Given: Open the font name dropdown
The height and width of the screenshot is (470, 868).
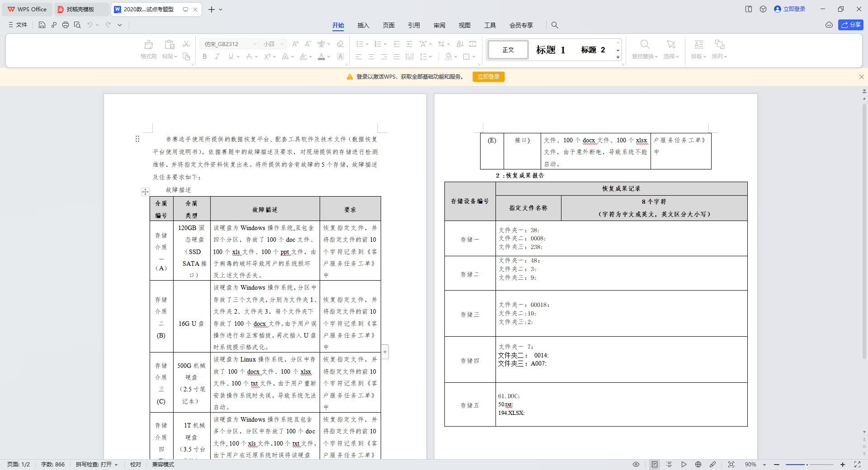Looking at the screenshot, I should [x=255, y=44].
